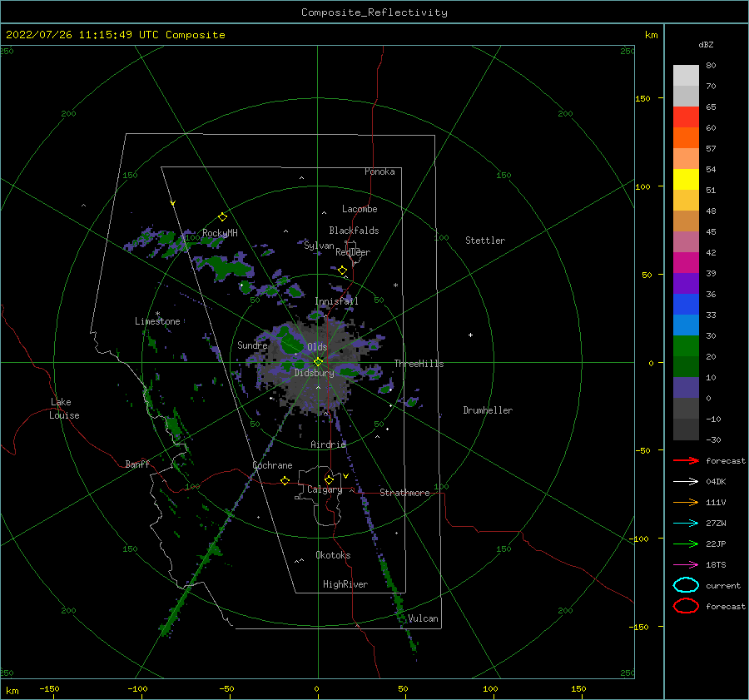Click the RedDeer city label

click(x=353, y=252)
